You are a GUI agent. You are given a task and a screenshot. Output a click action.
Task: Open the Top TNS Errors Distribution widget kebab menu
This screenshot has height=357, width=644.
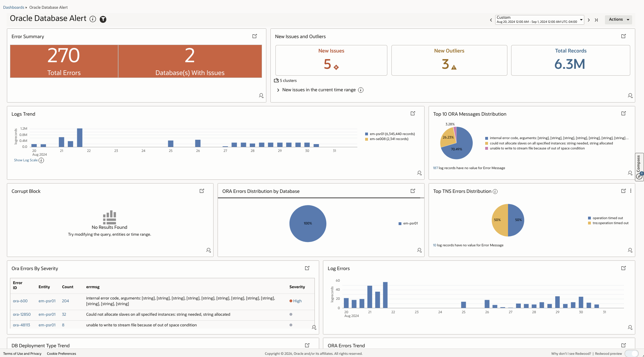coord(631,191)
